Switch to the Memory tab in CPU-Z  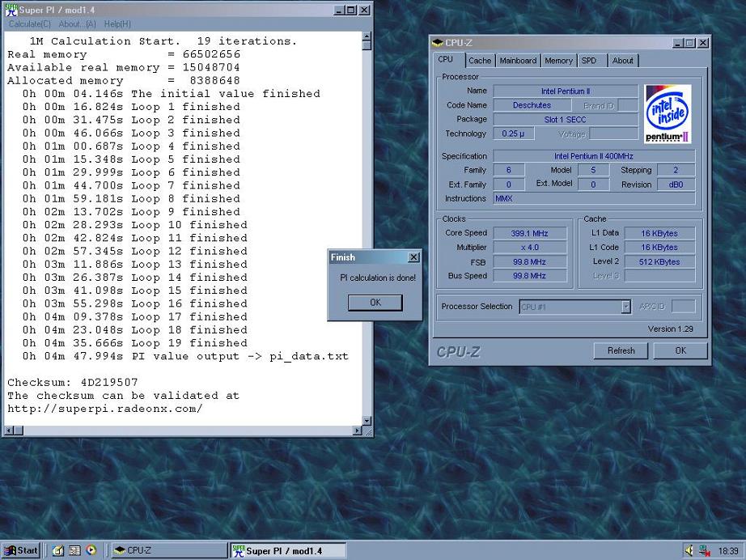(x=558, y=61)
